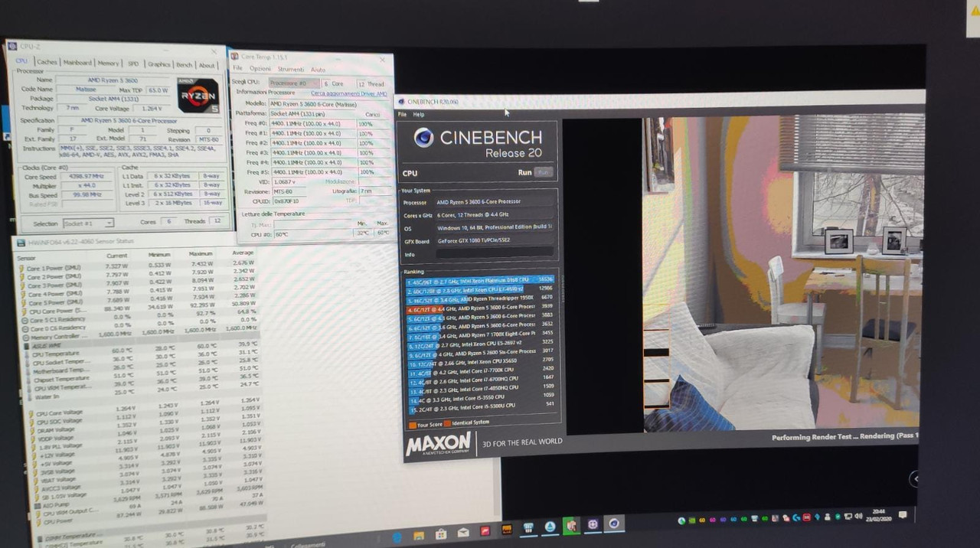Open File Explorer from the taskbar
This screenshot has height=548, width=980.
click(420, 537)
